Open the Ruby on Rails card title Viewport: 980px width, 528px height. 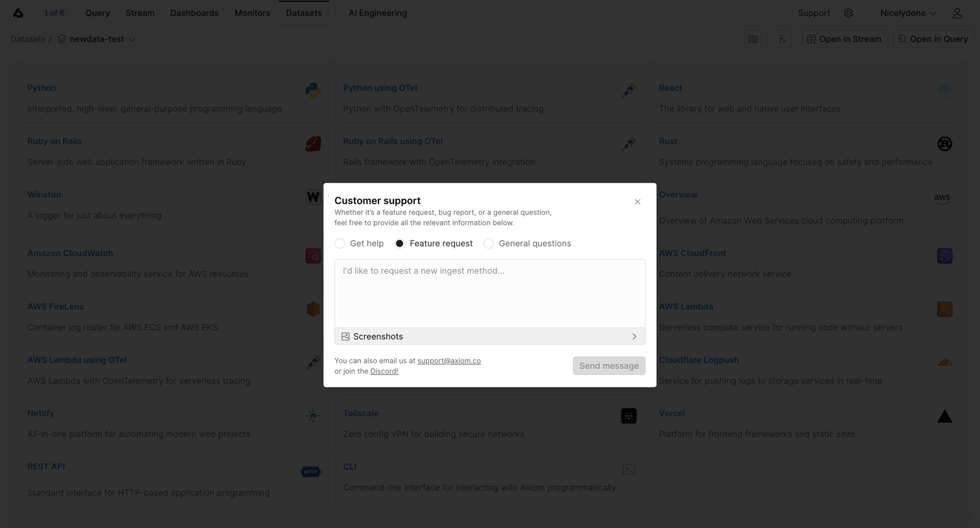[x=54, y=141]
